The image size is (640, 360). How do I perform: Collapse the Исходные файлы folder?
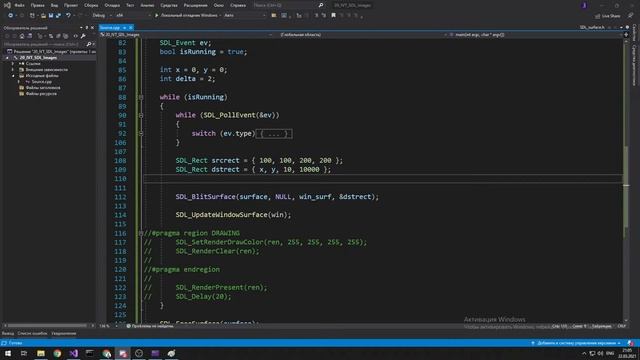click(13, 76)
